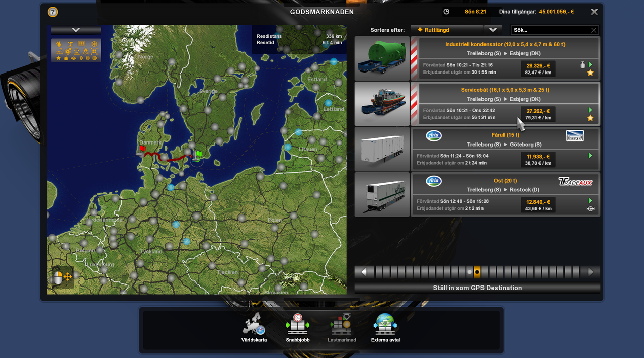Go to previous page with left arrow
Viewport: 644px width, 358px height.
coord(364,272)
